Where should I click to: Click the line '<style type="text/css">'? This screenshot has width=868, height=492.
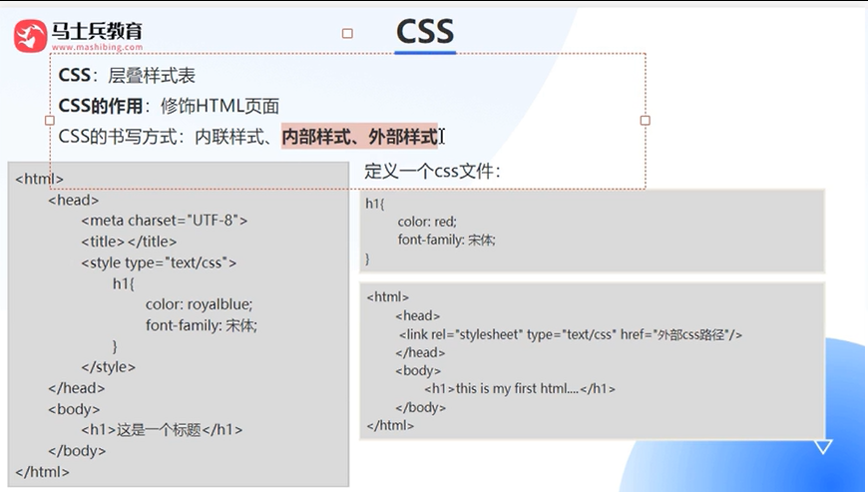pyautogui.click(x=159, y=262)
